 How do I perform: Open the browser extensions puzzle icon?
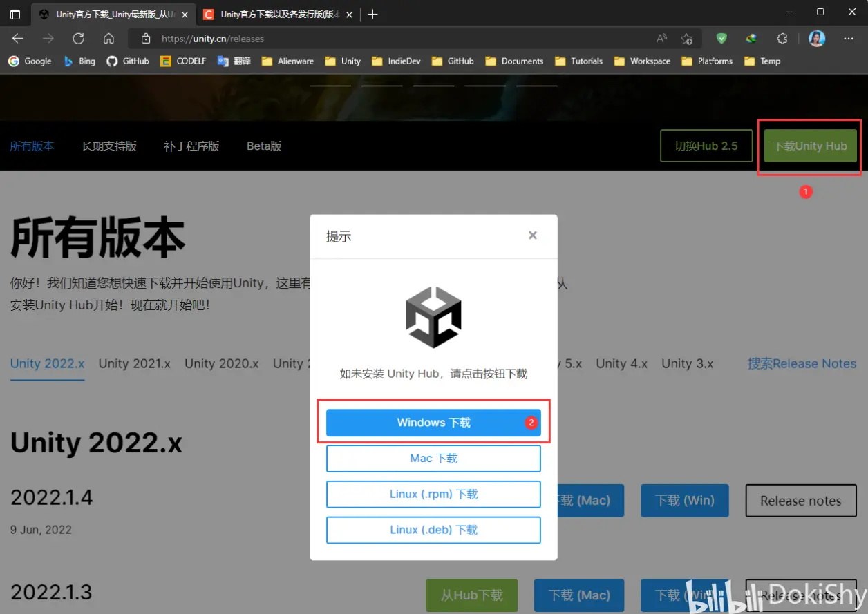[782, 39]
